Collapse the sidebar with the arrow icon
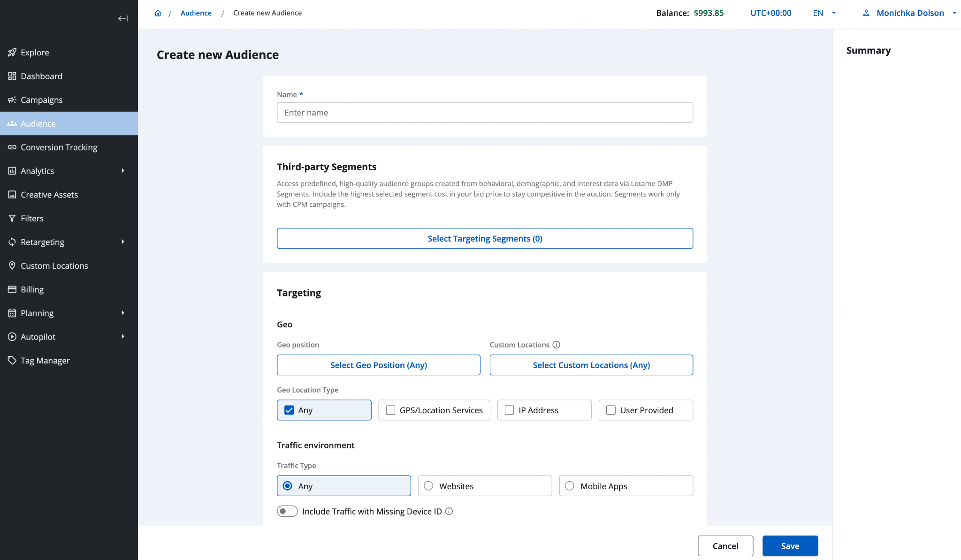 (123, 18)
